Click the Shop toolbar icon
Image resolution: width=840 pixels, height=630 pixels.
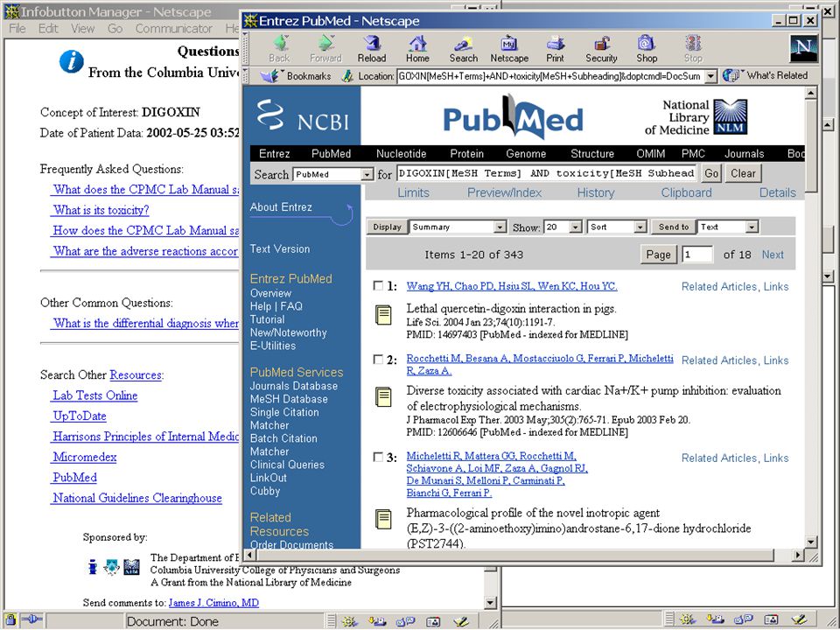click(x=647, y=48)
